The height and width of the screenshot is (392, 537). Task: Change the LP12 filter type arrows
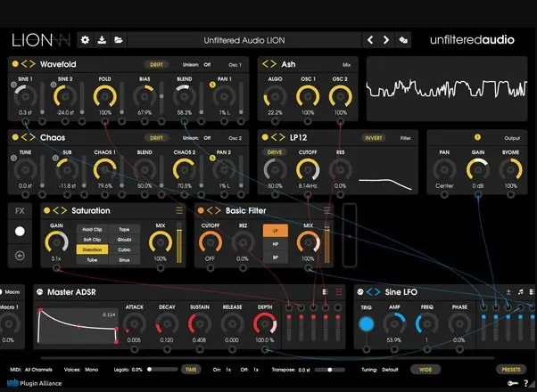(277, 137)
